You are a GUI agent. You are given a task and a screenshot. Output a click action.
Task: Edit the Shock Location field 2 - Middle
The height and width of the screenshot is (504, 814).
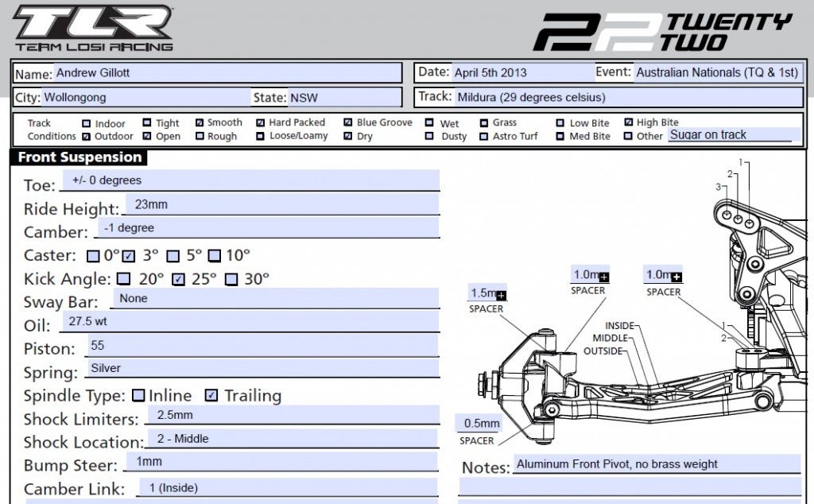tap(293, 439)
